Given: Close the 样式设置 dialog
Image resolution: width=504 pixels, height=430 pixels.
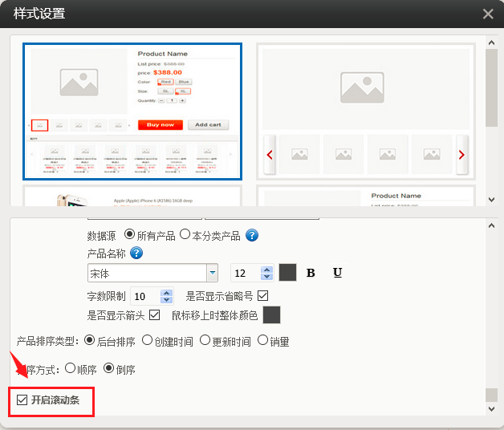Looking at the screenshot, I should pyautogui.click(x=488, y=14).
